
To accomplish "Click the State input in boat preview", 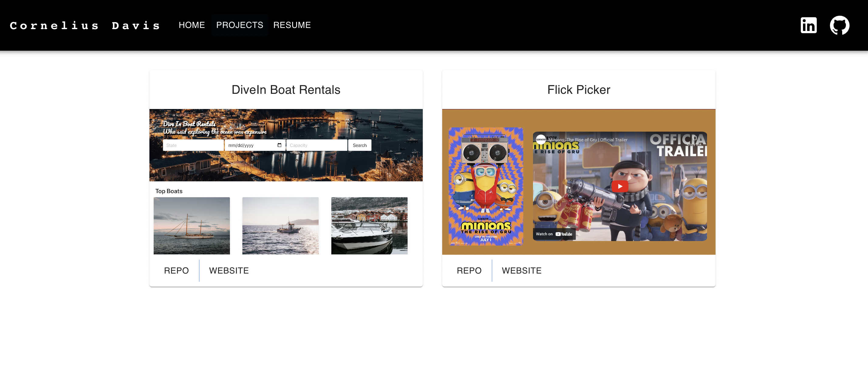I will 193,145.
